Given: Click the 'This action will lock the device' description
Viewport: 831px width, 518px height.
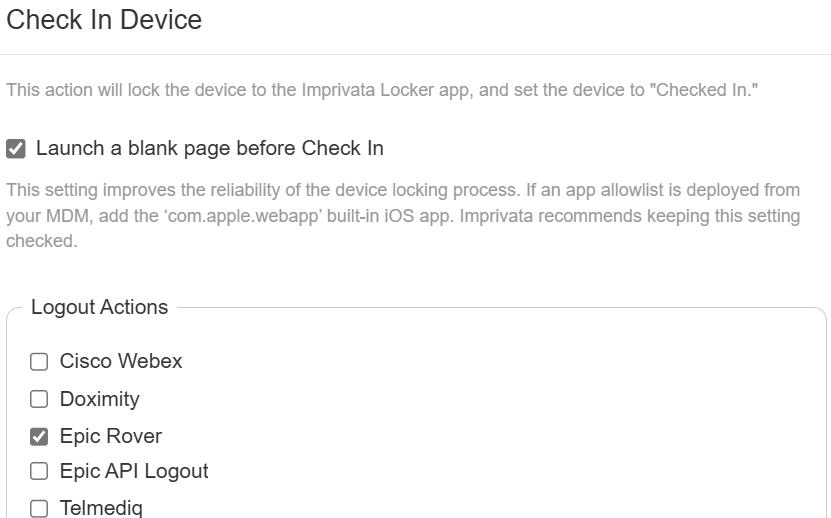Looking at the screenshot, I should click(x=382, y=90).
